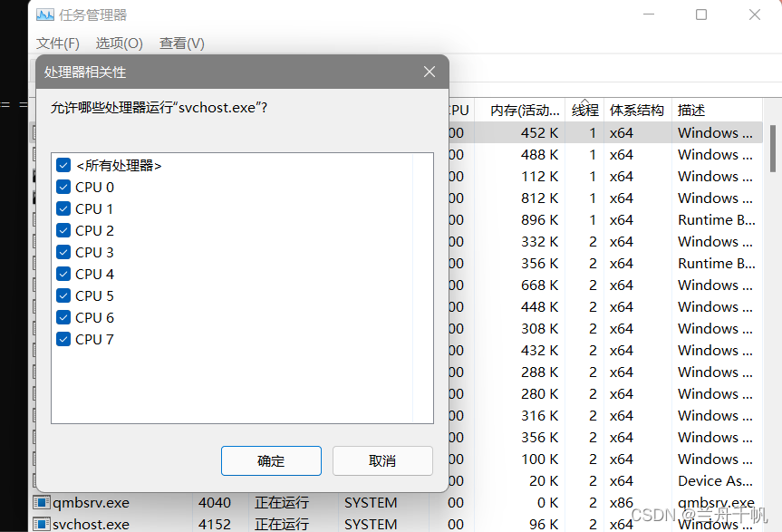Click SYSTEM user cell in qmbsrv.exe row
This screenshot has height=532, width=782.
[x=371, y=503]
